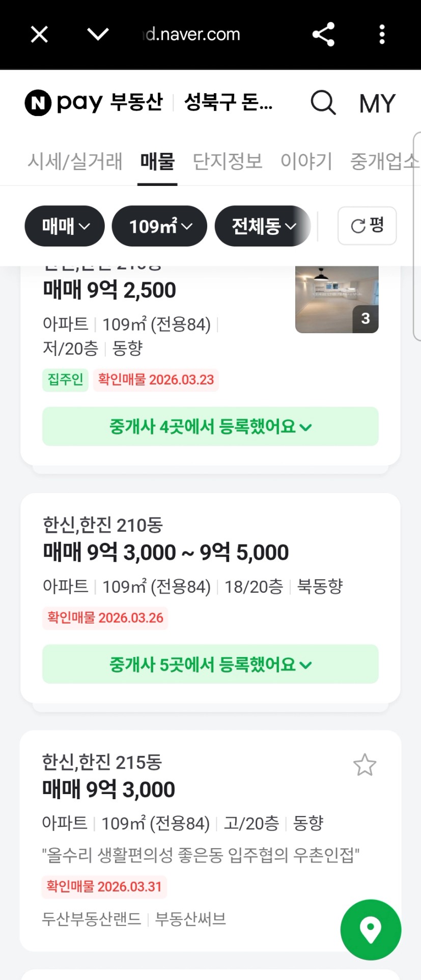Switch to the 시세/실거래 tab
The width and height of the screenshot is (421, 980).
pos(75,161)
